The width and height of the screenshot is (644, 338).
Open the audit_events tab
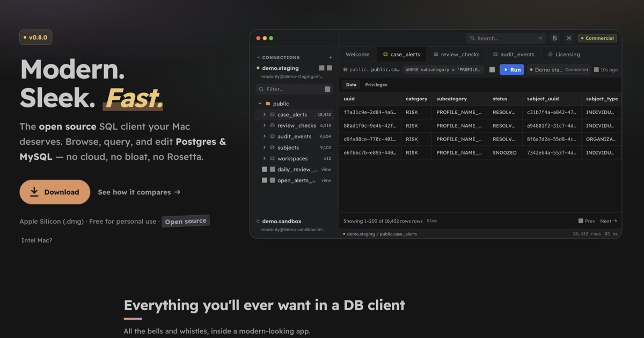(514, 54)
